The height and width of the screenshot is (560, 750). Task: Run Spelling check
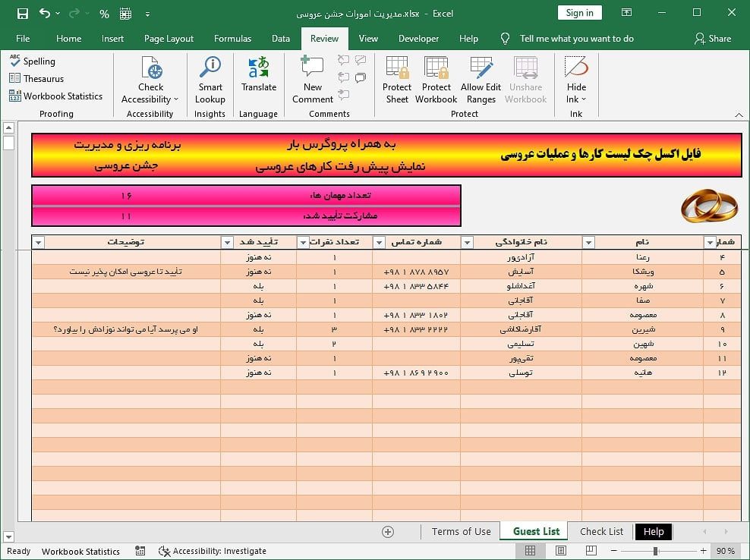[x=33, y=61]
